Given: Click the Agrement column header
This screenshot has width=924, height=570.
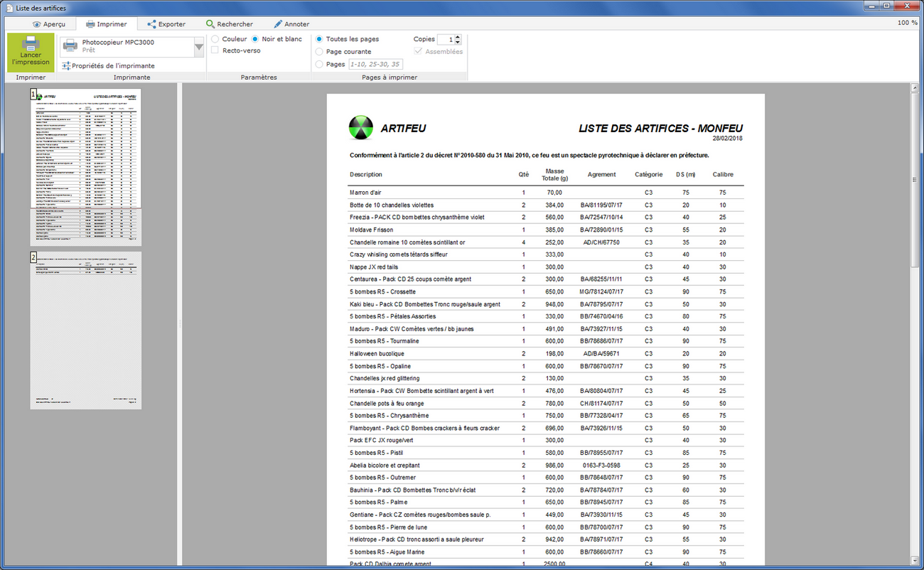Looking at the screenshot, I should click(601, 174).
